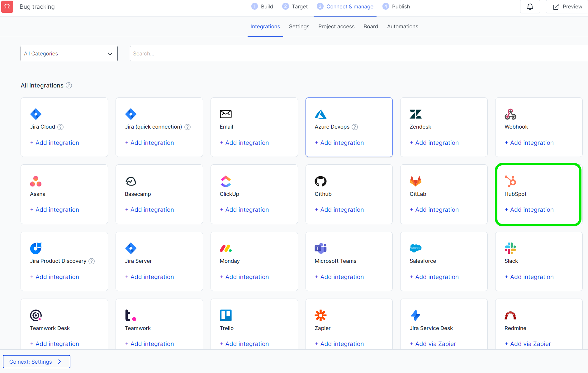
Task: Add integration for Github
Action: point(339,210)
